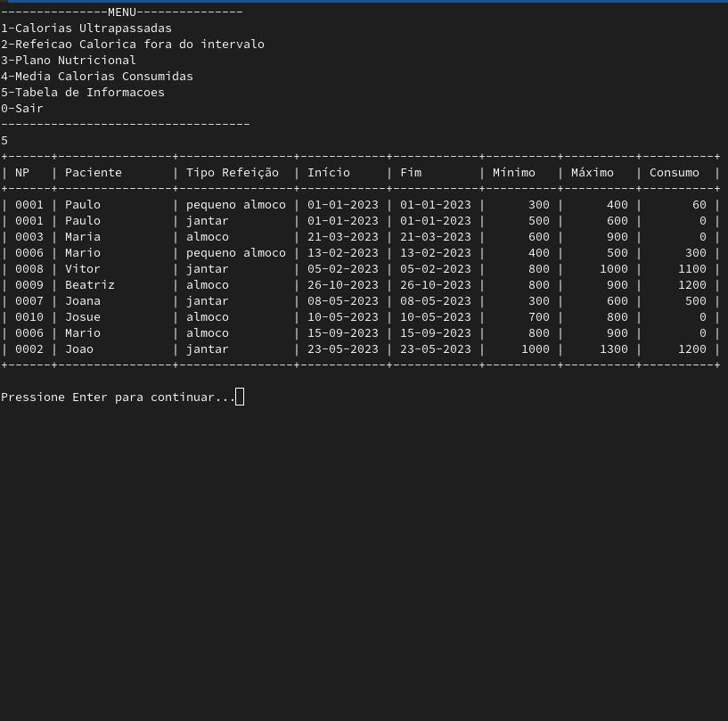This screenshot has height=721, width=728.
Task: Select the "Tipo Refeição" column header
Action: pyautogui.click(x=233, y=173)
